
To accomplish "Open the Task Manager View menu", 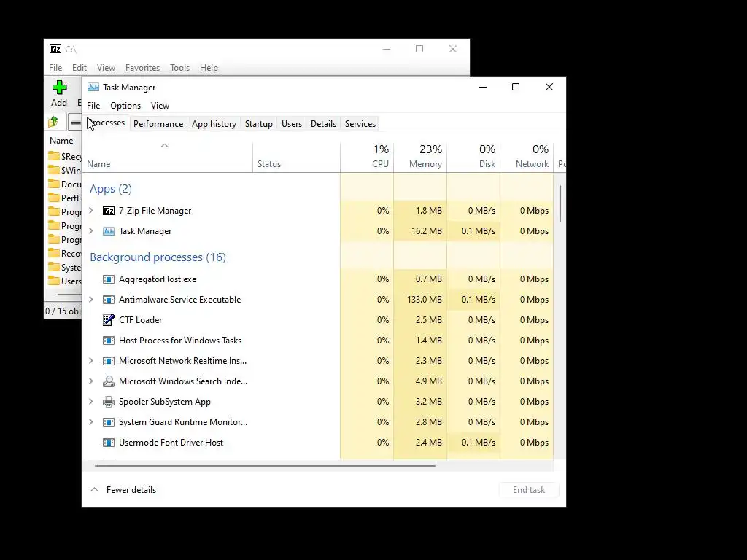I will coord(160,106).
